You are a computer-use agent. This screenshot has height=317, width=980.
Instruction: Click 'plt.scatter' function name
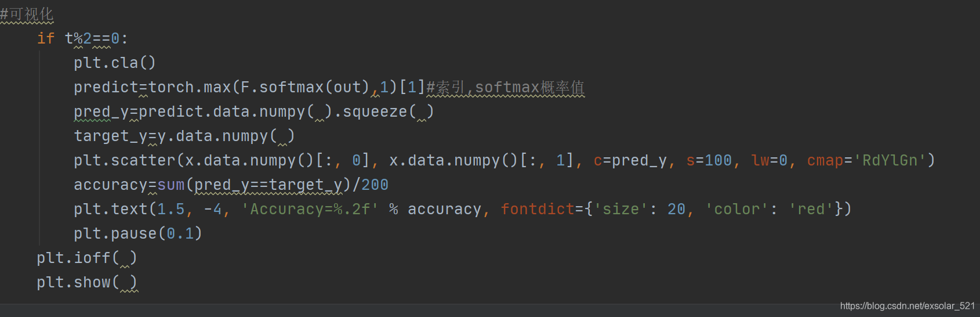coord(125,160)
